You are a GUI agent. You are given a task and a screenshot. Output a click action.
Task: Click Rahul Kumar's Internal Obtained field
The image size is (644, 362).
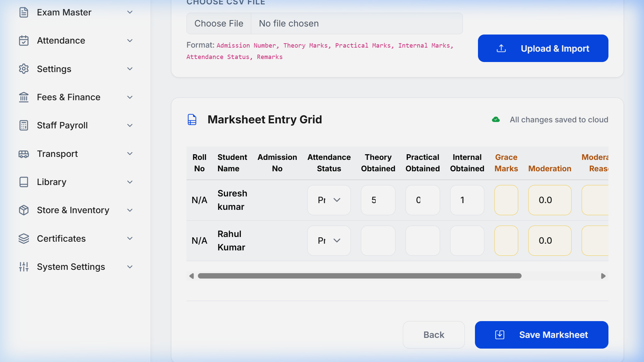[x=467, y=241]
